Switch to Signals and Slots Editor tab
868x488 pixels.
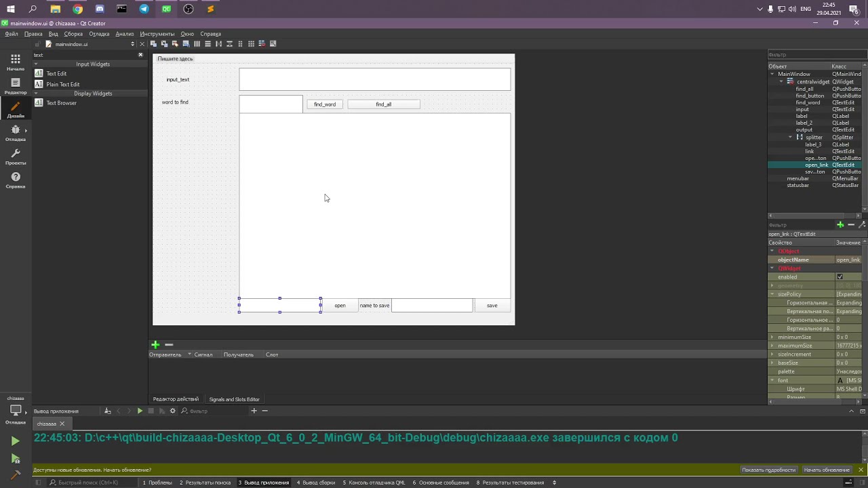(234, 399)
